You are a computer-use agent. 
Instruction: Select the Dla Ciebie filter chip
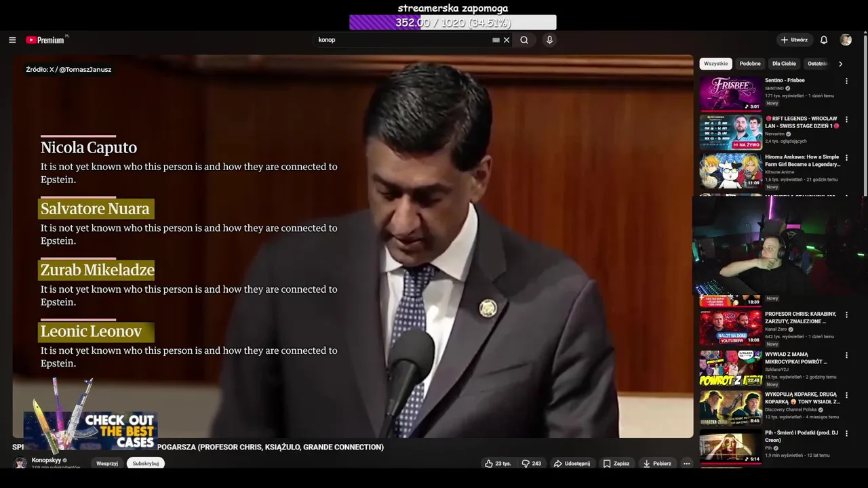tap(784, 64)
